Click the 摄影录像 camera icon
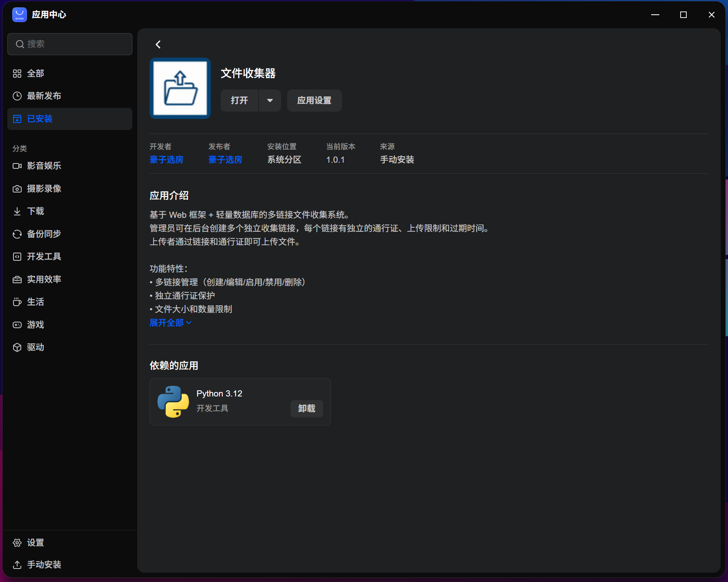 point(17,189)
